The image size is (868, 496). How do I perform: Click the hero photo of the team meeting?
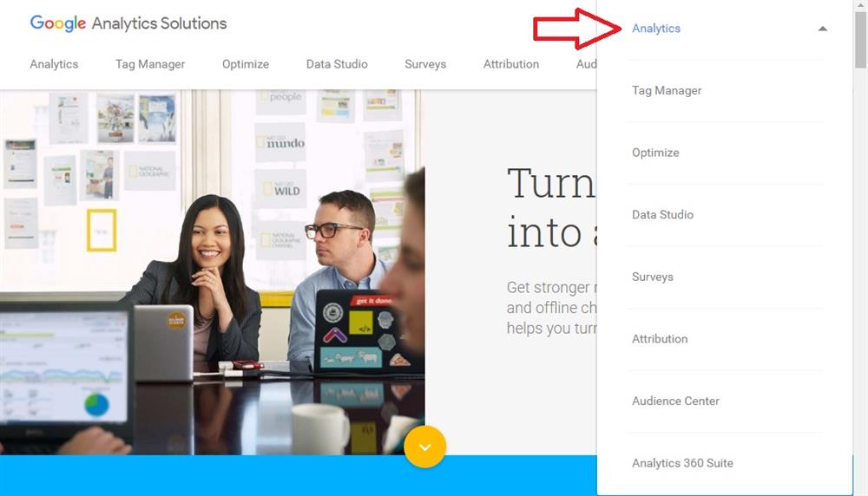pyautogui.click(x=213, y=272)
